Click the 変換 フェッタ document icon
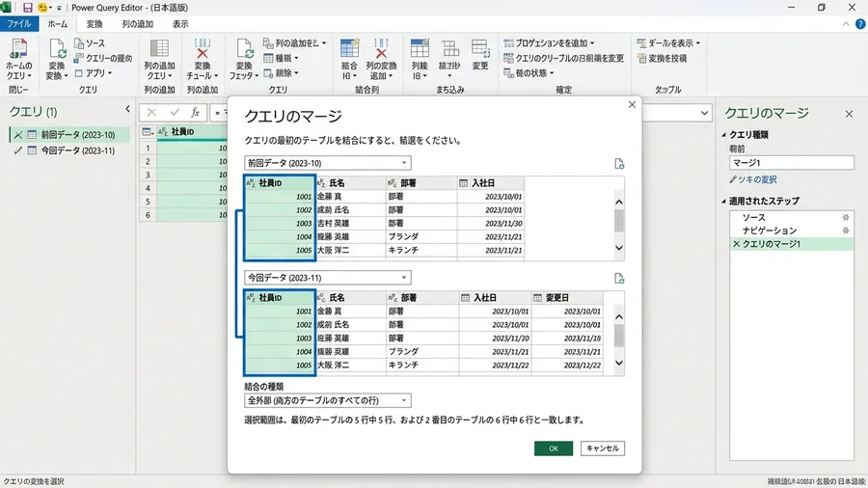The height and width of the screenshot is (488, 868). coord(244,48)
